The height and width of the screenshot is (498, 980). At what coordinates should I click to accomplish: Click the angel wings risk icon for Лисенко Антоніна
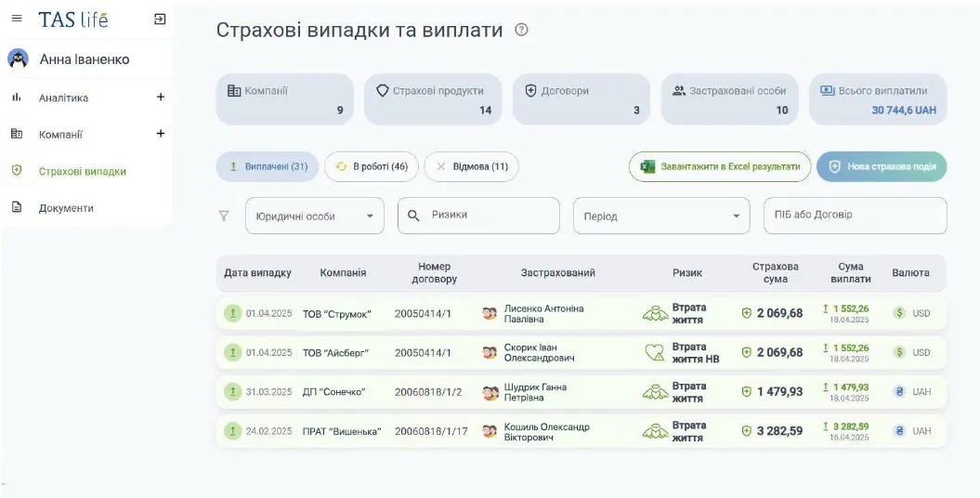coord(655,314)
